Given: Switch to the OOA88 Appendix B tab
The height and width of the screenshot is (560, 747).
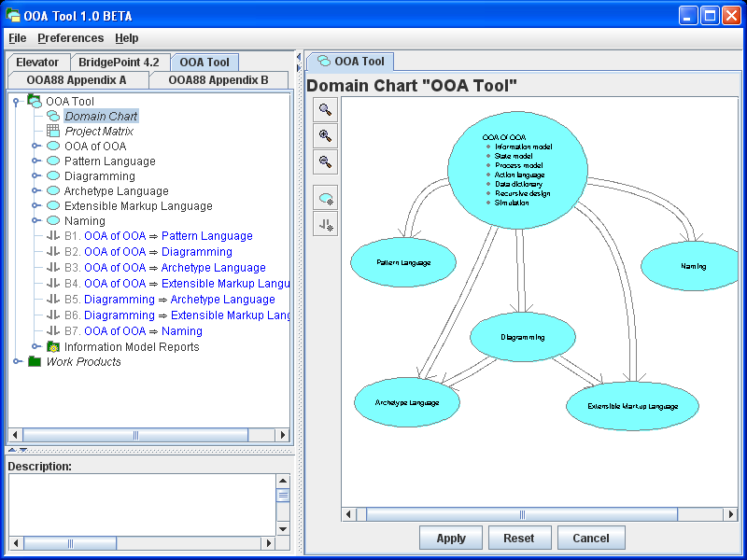Looking at the screenshot, I should (x=218, y=80).
